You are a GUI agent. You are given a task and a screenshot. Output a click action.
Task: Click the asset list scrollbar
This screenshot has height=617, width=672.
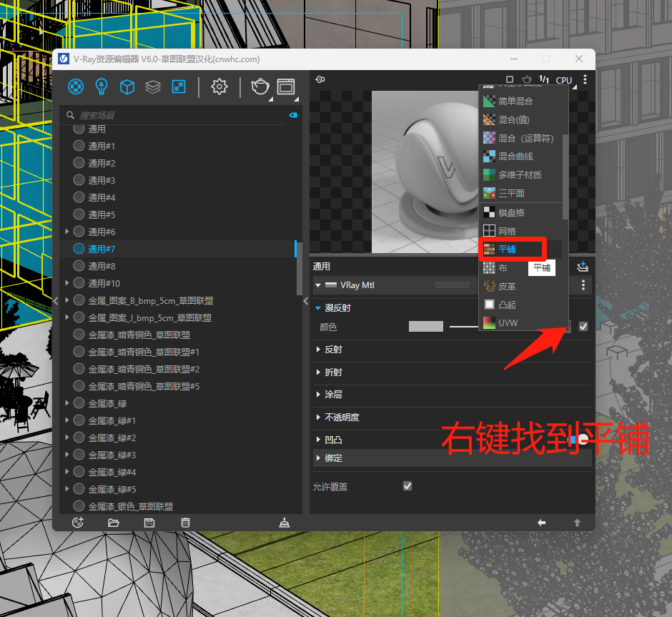pos(299,269)
